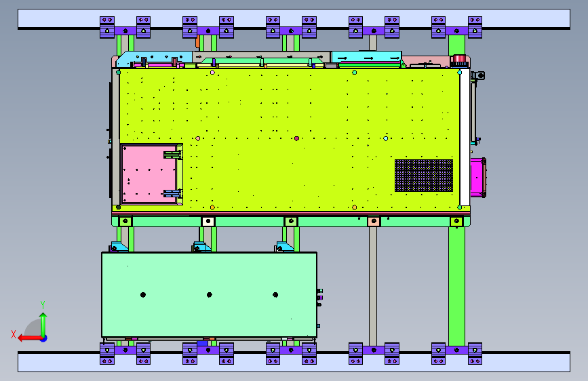Select the sensor bracket at the plate's upper right
Screen dimensions: 588x381
coord(478,76)
